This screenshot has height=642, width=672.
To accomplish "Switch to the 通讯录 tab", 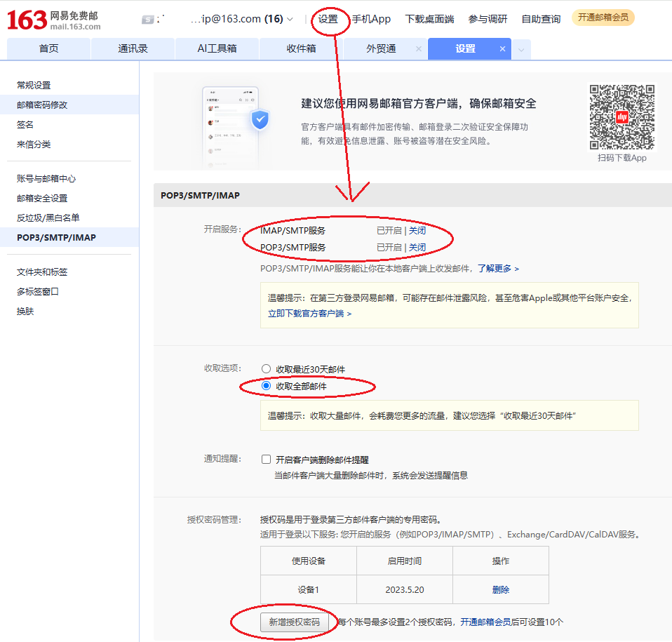I will tap(133, 49).
